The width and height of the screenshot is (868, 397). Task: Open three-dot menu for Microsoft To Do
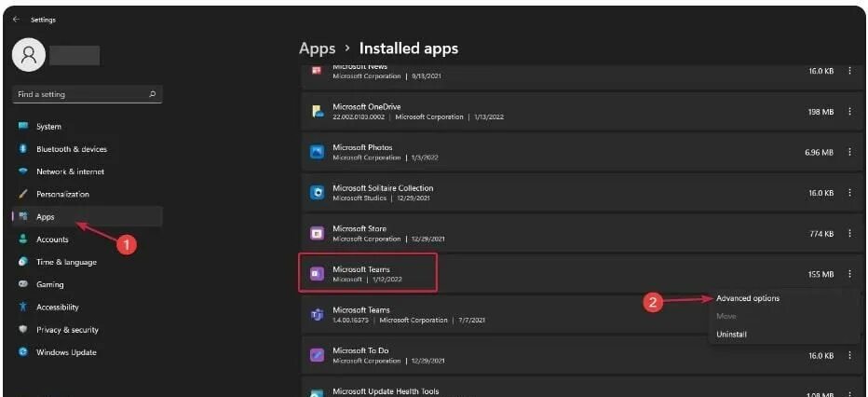(x=849, y=355)
